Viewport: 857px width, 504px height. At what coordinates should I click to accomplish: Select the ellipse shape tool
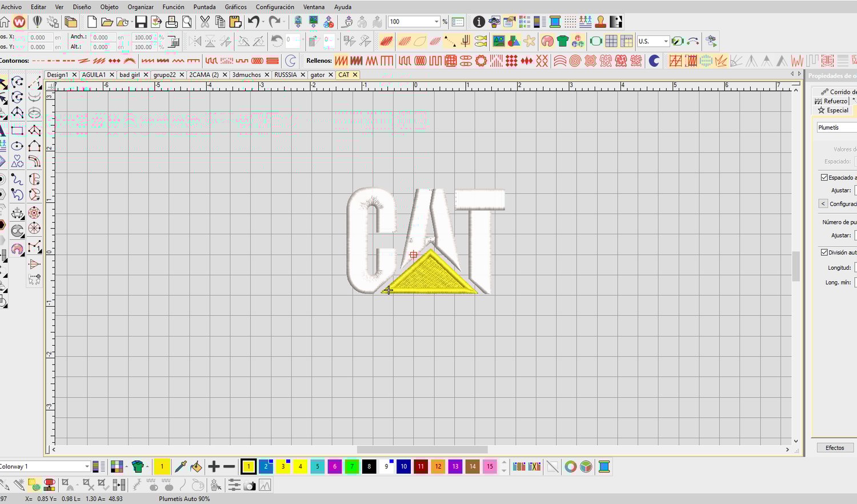(x=18, y=146)
